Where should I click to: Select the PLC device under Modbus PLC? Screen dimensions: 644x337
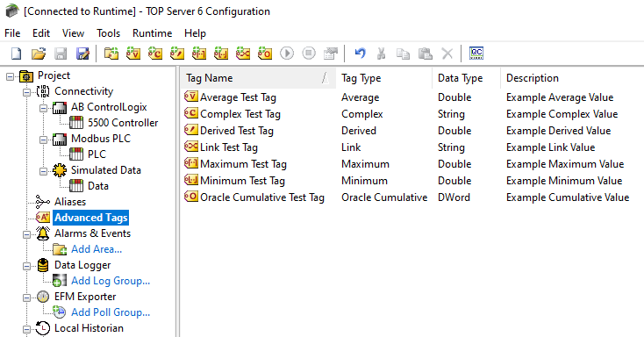click(97, 154)
